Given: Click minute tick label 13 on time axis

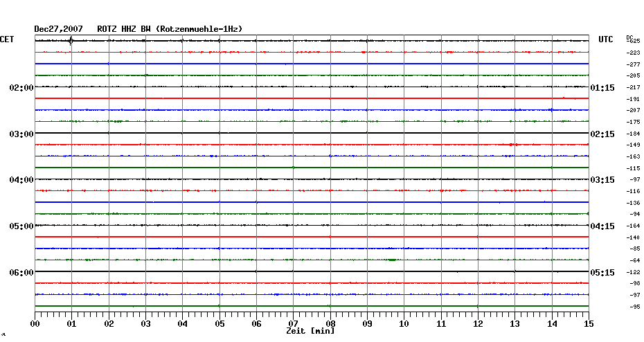Looking at the screenshot, I should point(515,324).
